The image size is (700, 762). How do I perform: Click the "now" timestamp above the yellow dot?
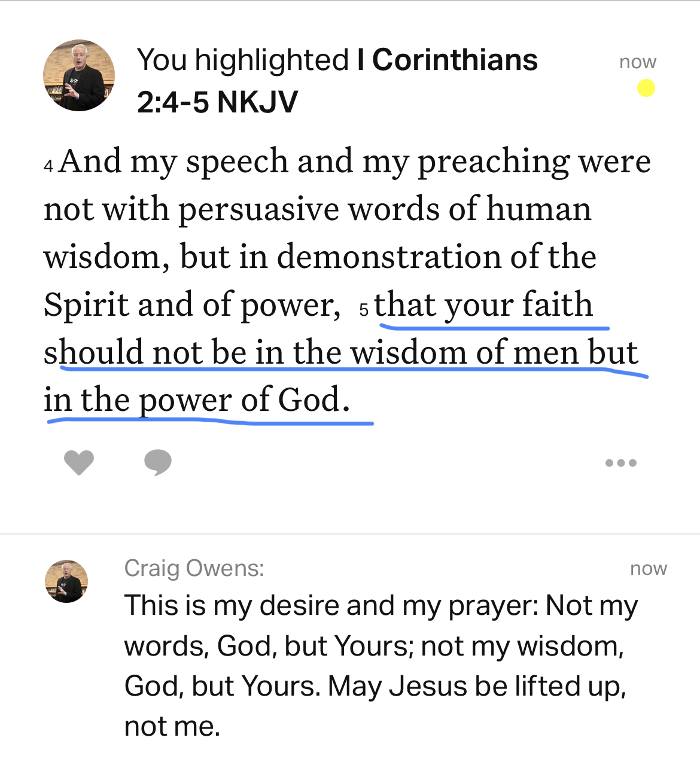point(637,62)
